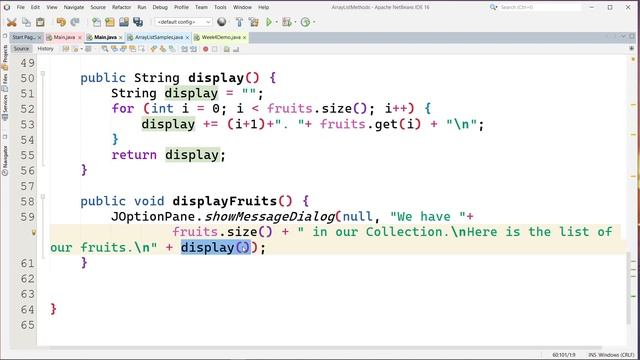Image resolution: width=640 pixels, height=360 pixels.
Task: Start macro recording with red circle icon
Action: click(206, 49)
